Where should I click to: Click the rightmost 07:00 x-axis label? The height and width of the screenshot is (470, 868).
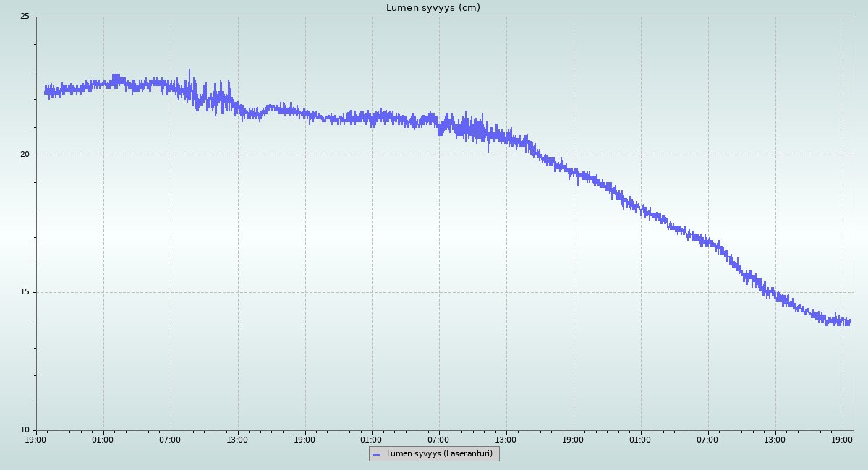(x=707, y=440)
